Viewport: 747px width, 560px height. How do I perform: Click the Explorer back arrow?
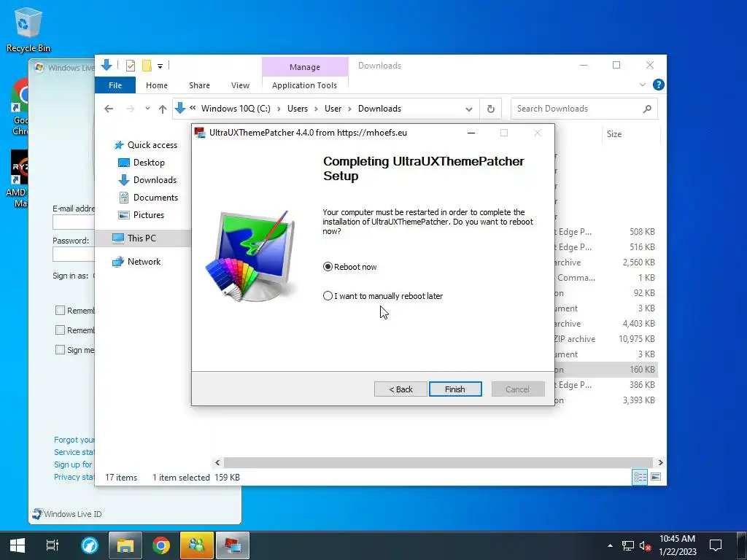109,109
